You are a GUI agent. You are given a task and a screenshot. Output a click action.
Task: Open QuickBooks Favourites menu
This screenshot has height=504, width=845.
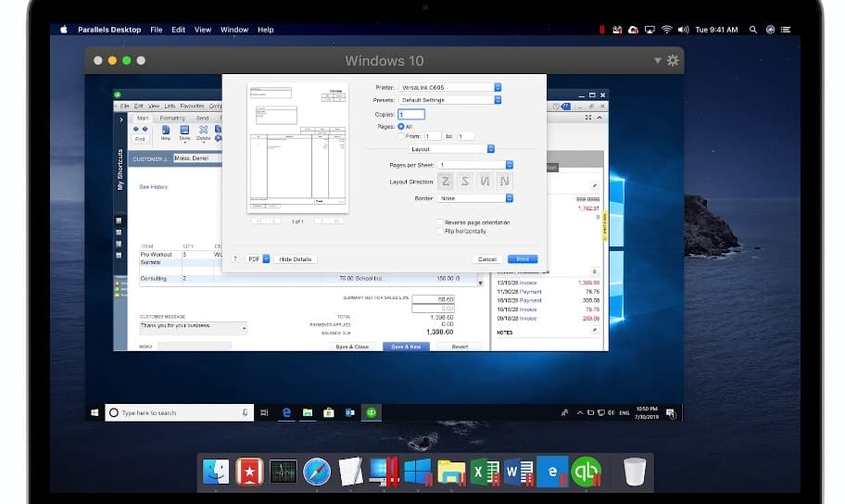[x=193, y=107]
